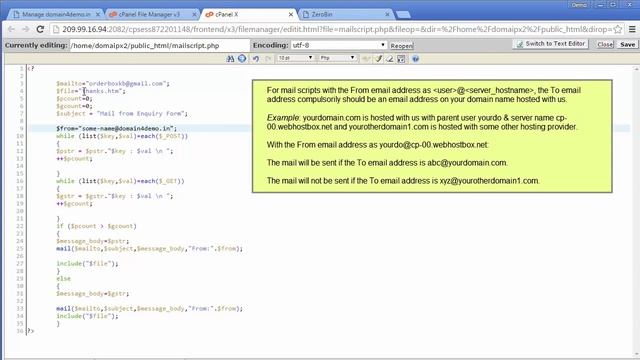Open the search binoculars tool

pos(230,58)
